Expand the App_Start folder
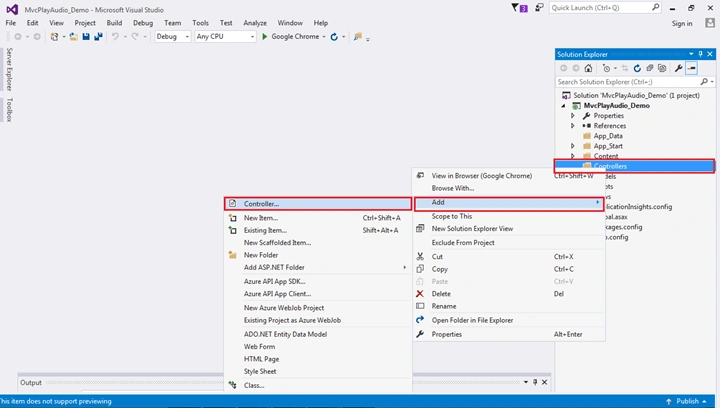 click(x=573, y=146)
